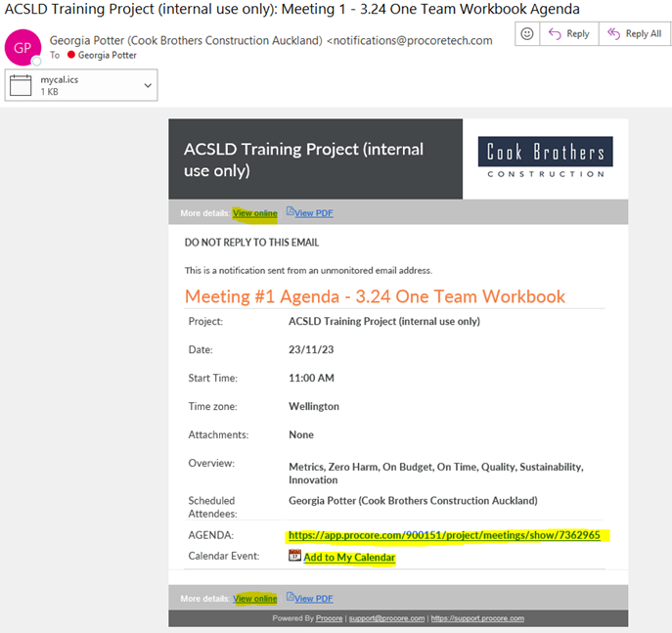
Task: Click the PDF icon beside bottom View PDF
Action: pyautogui.click(x=291, y=597)
